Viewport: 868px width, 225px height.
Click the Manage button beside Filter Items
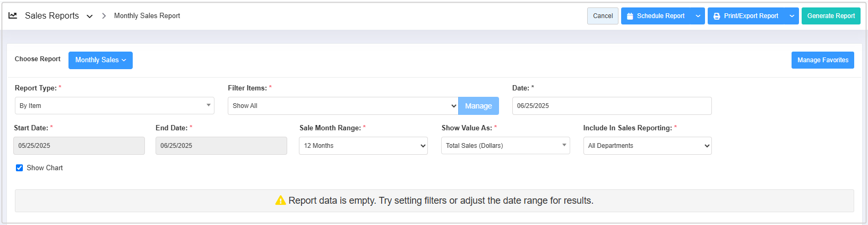(x=478, y=106)
